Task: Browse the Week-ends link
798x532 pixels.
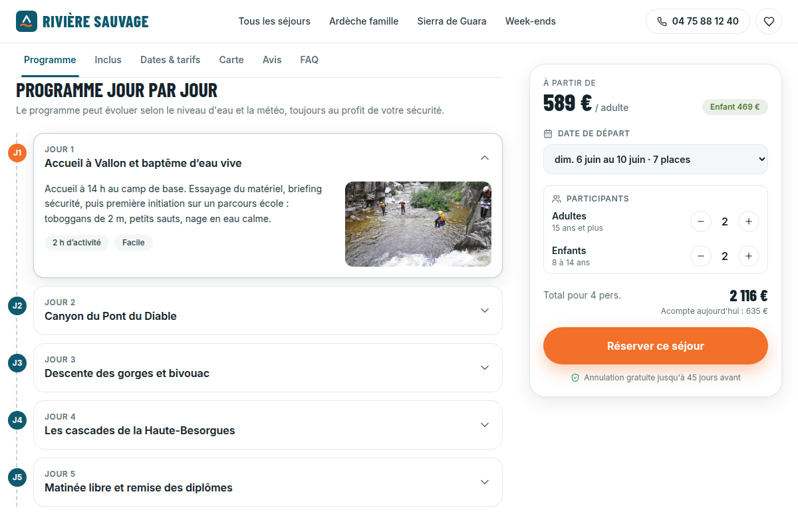Action: click(x=531, y=21)
